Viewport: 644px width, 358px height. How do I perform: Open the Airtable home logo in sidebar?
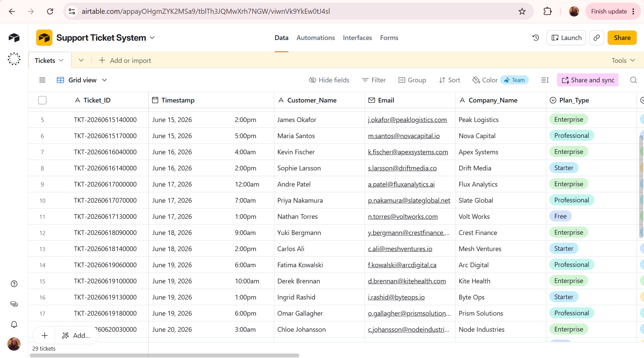14,38
